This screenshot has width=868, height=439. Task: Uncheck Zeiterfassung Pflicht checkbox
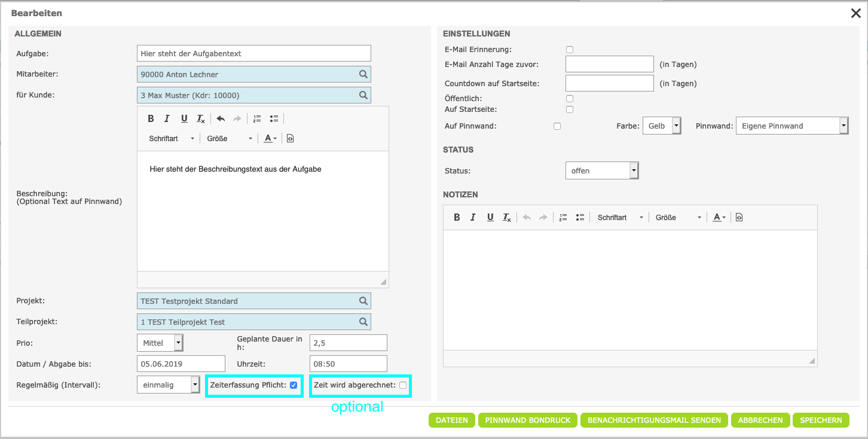tap(294, 385)
